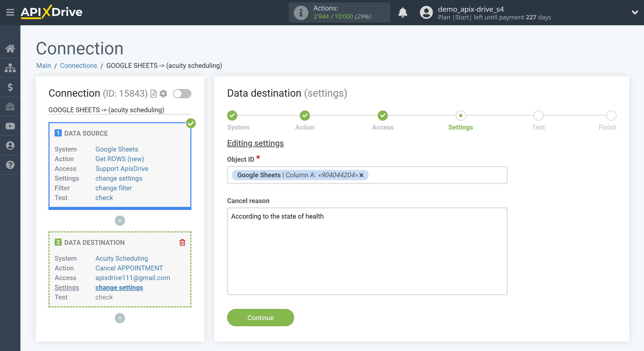This screenshot has width=644, height=351.
Task: Open the video tutorials icon
Action: [x=10, y=126]
